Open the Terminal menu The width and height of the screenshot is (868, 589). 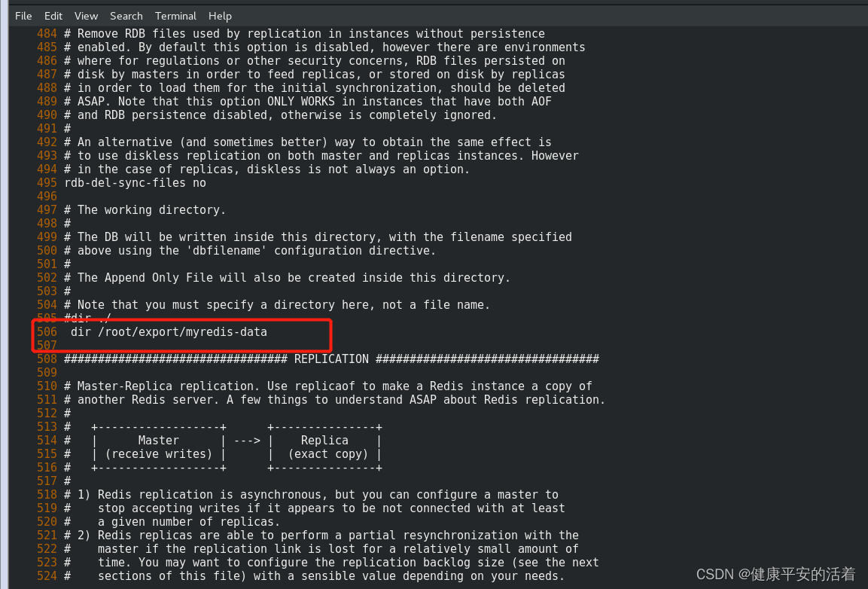(x=175, y=16)
